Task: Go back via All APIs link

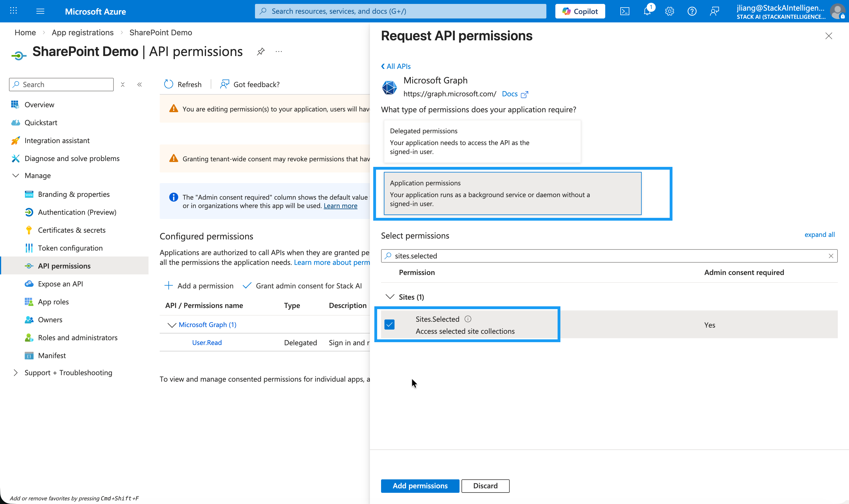Action: (396, 66)
